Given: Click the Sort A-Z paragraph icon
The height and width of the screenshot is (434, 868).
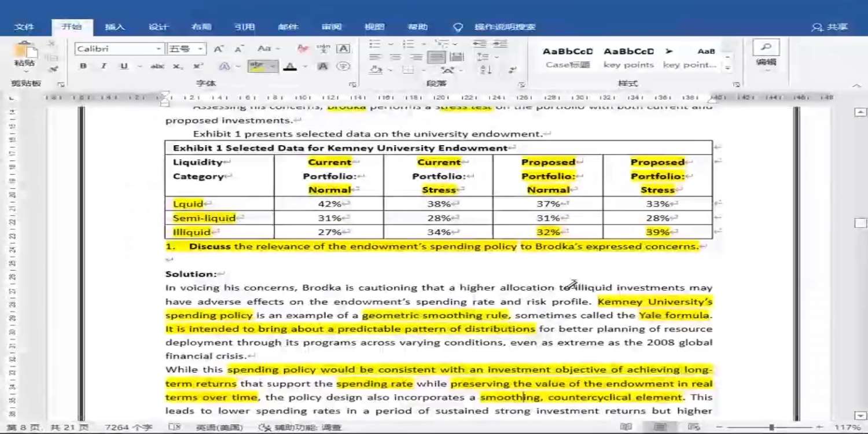Looking at the screenshot, I should (x=486, y=70).
